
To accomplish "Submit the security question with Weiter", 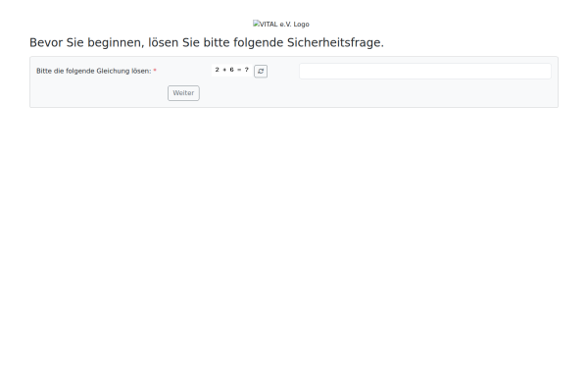I will click(183, 93).
